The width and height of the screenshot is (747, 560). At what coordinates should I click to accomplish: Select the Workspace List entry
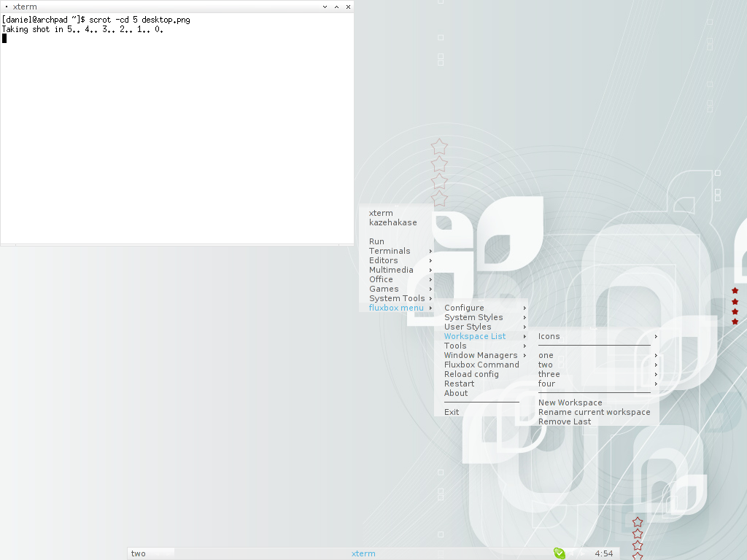pos(481,336)
